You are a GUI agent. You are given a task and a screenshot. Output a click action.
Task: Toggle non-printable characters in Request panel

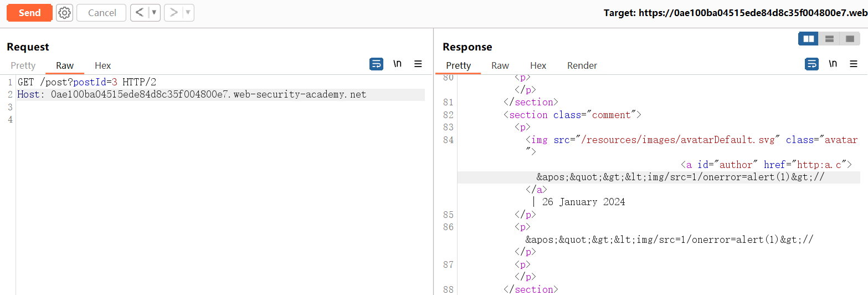pyautogui.click(x=397, y=64)
